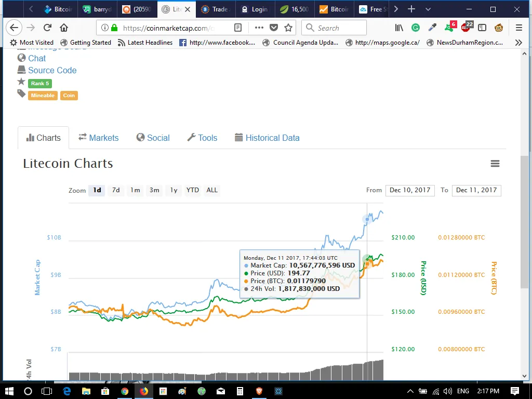The width and height of the screenshot is (532, 399).
Task: Open the Action Center notifications icon
Action: pos(515,391)
